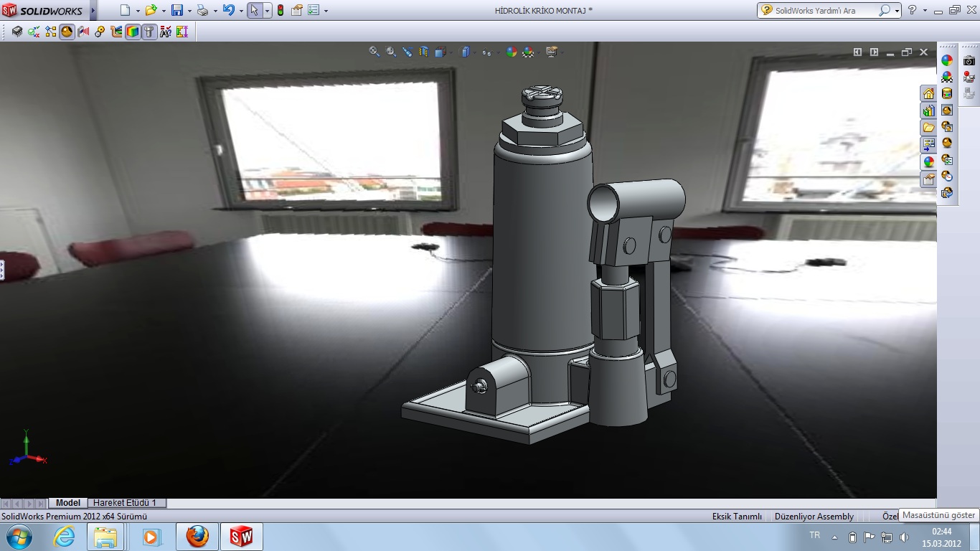Click Edit Scene icon in render toolbar
980x551 pixels.
point(947,77)
